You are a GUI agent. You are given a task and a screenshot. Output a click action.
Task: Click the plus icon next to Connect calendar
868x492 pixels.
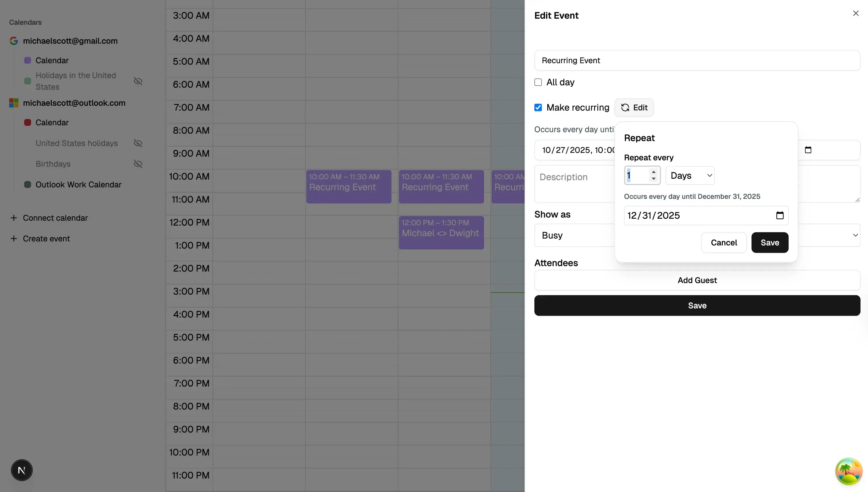tap(14, 218)
